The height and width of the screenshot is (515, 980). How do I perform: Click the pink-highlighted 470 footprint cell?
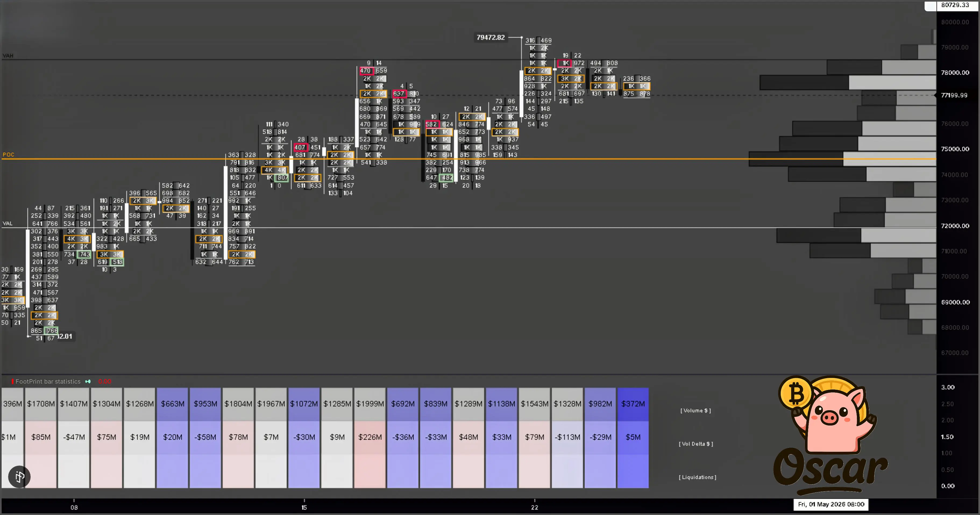click(365, 70)
